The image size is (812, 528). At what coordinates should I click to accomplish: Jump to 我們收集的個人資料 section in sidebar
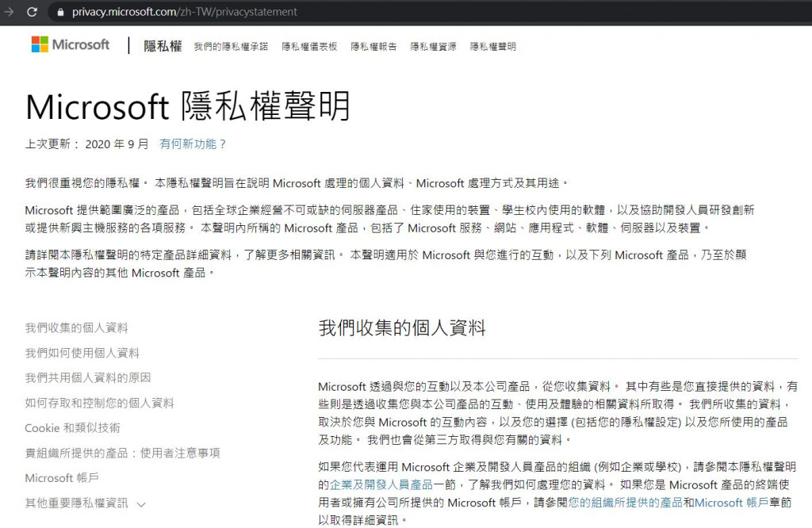click(x=76, y=327)
